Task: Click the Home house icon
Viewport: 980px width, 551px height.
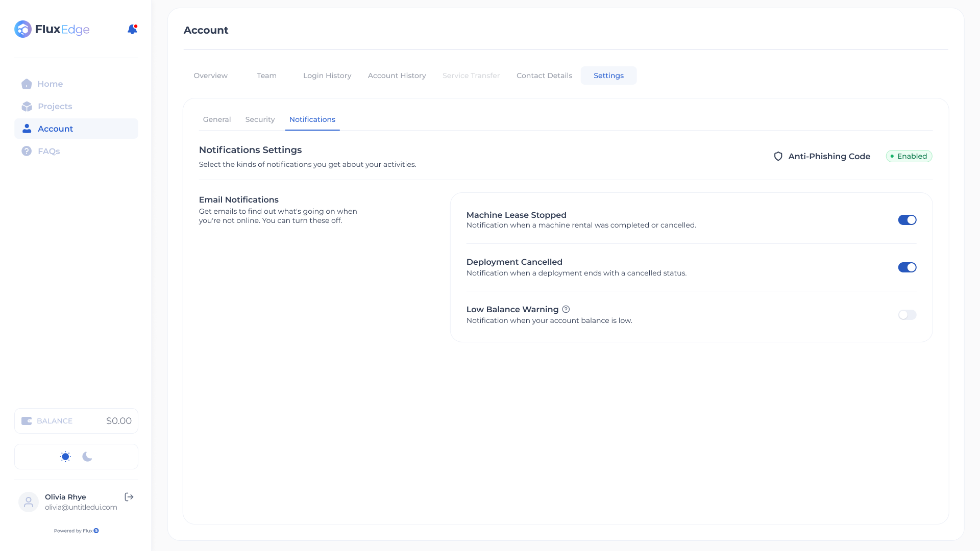Action: click(27, 84)
